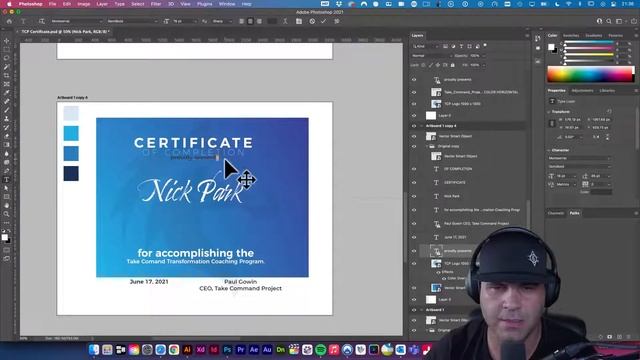640x360 pixels.
Task: Click the lock all icon in Layers panel
Action: (452, 65)
